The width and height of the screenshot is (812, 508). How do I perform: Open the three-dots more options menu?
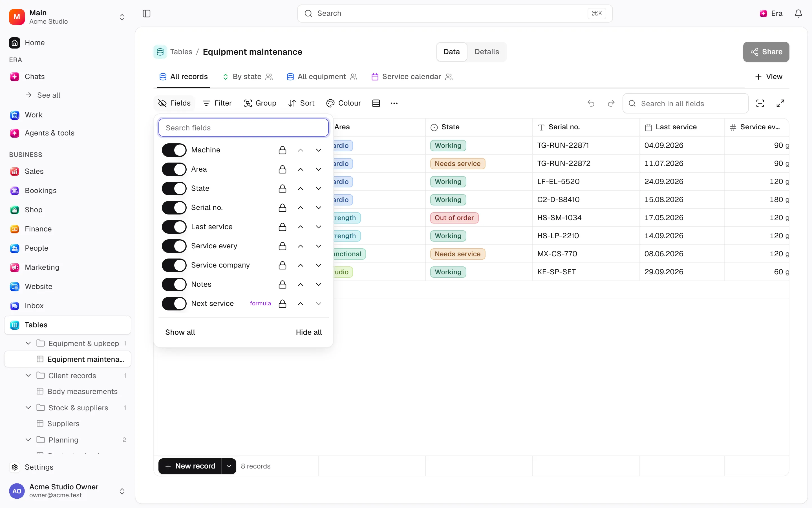click(x=394, y=103)
